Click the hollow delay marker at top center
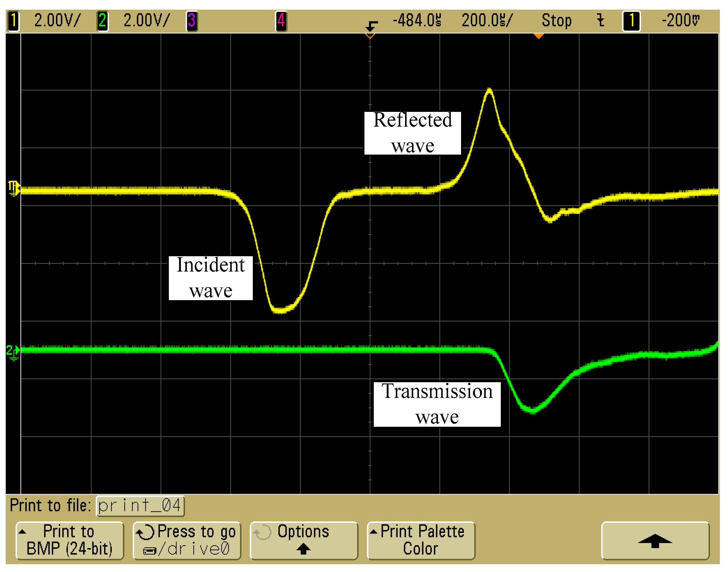Screen dimensions: 728x572 370,36
